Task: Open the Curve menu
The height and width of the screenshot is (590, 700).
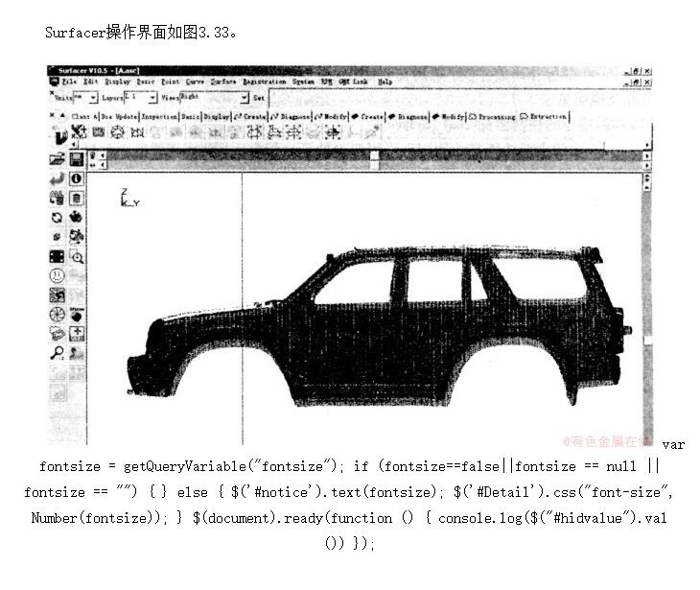Action: tap(195, 82)
